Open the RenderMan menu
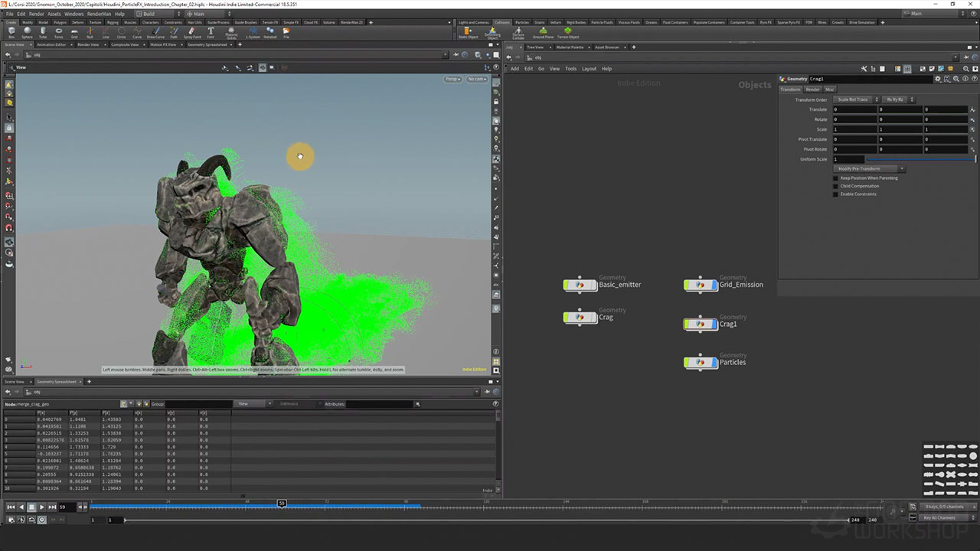The height and width of the screenshot is (551, 980). coord(100,14)
